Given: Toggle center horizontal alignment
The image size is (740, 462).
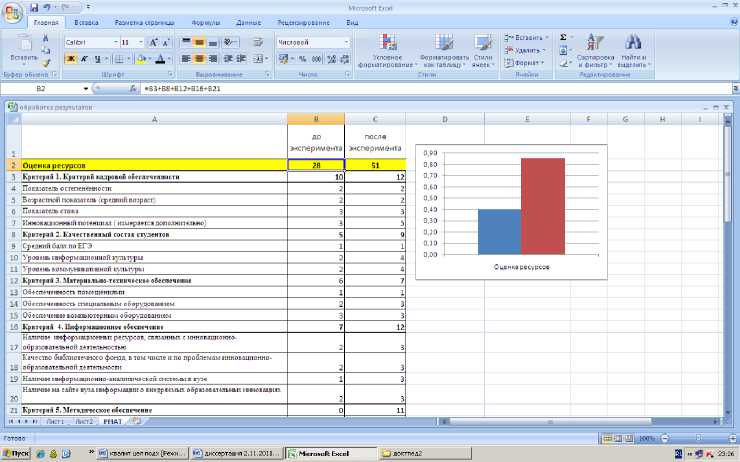Looking at the screenshot, I should [x=199, y=59].
